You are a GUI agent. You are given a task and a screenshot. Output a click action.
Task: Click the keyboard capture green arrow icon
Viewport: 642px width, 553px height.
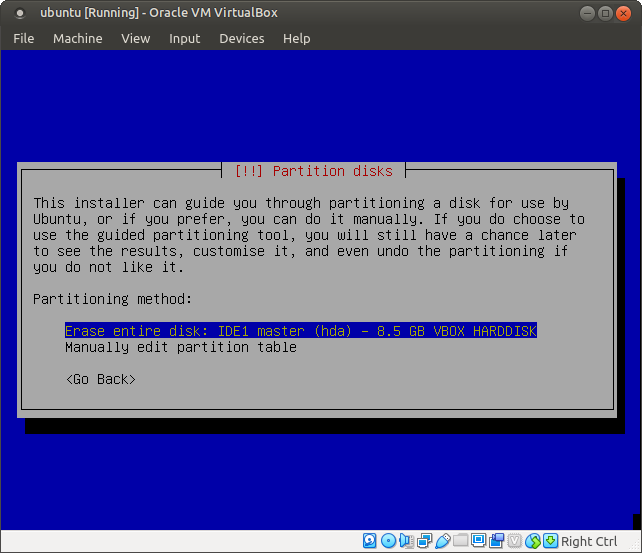[x=551, y=541]
